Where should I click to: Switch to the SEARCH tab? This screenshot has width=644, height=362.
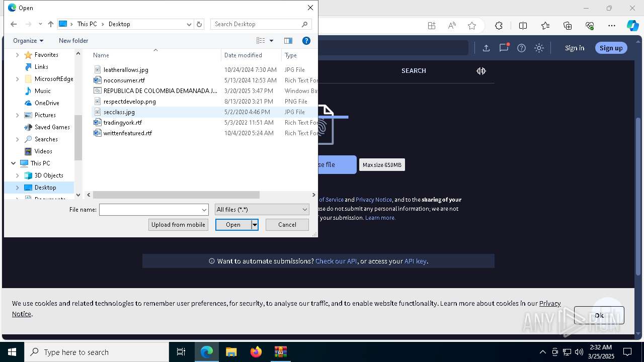click(x=414, y=71)
